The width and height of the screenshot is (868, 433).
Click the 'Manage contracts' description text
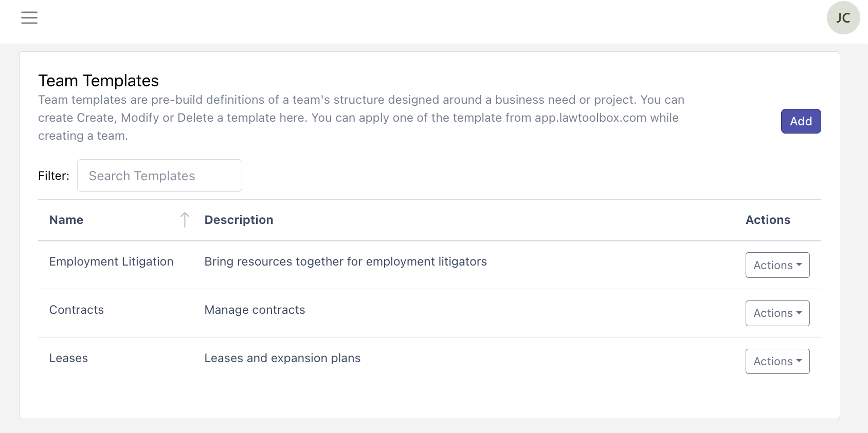coord(255,310)
